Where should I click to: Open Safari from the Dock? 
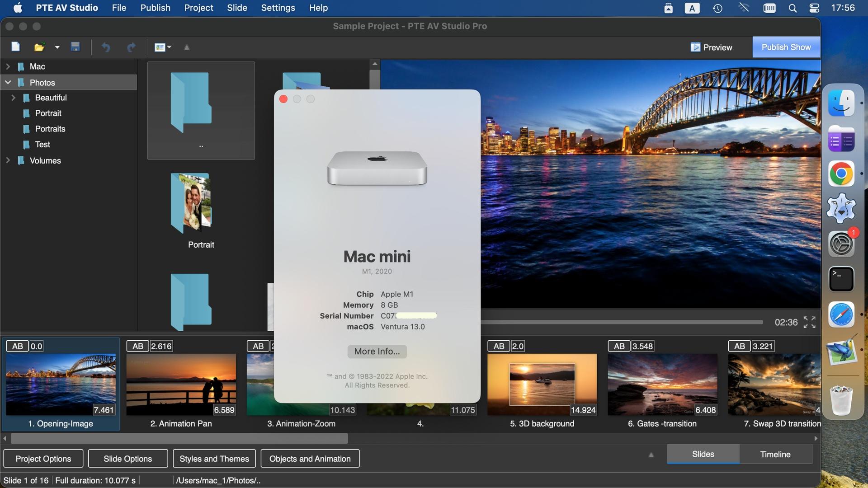(x=841, y=314)
